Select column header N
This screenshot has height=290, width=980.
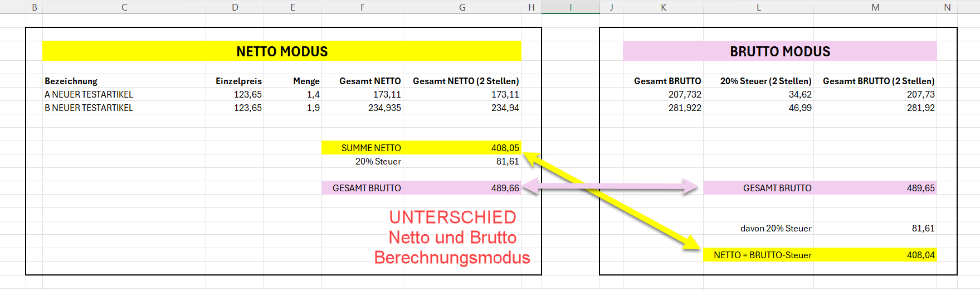pos(947,7)
